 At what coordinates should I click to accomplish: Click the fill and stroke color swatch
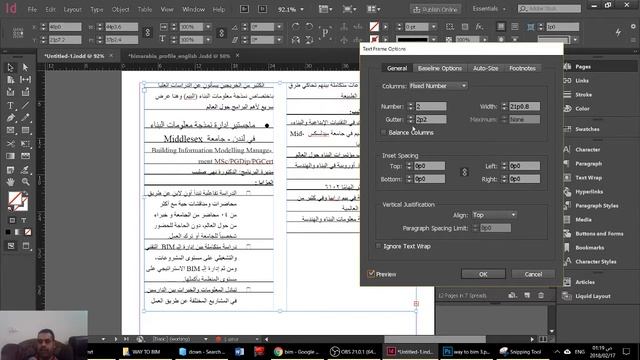click(18, 201)
